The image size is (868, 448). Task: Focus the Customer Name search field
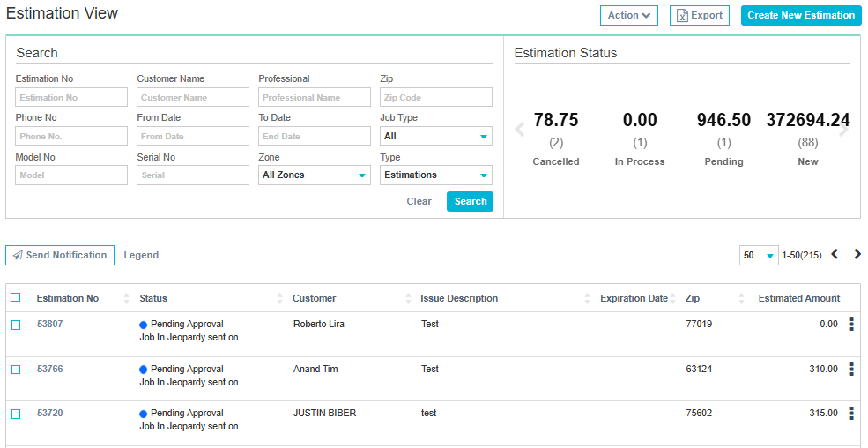click(193, 98)
